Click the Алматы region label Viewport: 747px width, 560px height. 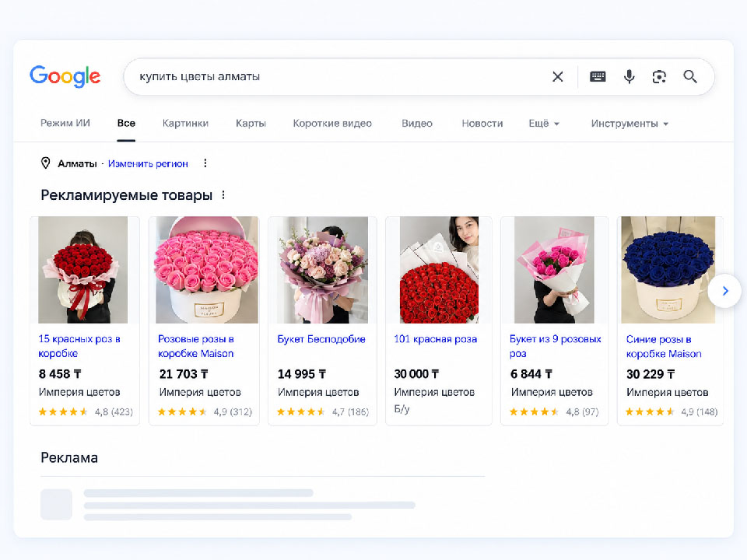coord(77,163)
